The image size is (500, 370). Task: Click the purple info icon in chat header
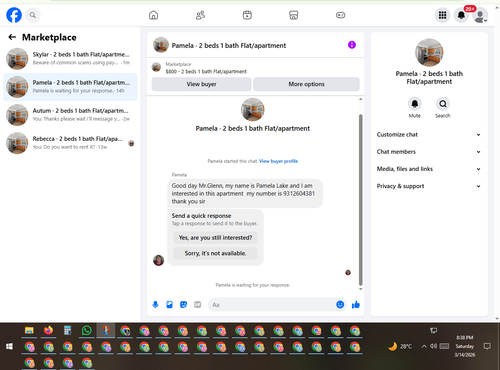[352, 45]
